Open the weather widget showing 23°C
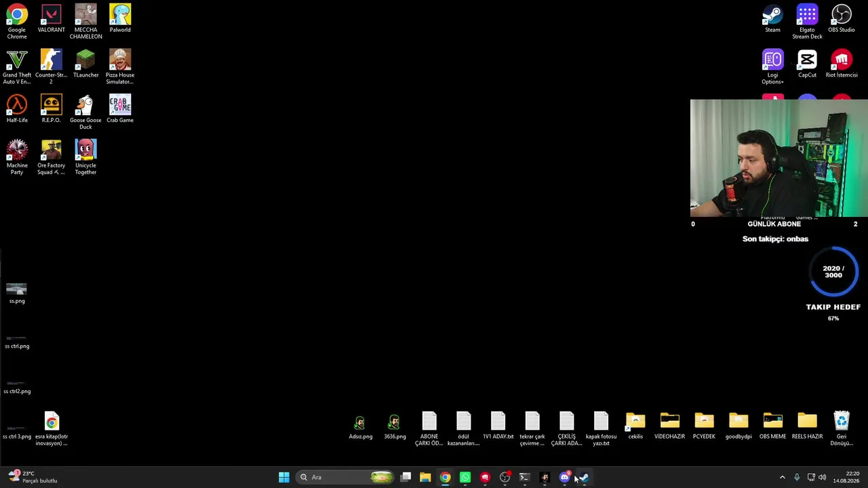Image resolution: width=868 pixels, height=488 pixels. point(33,477)
